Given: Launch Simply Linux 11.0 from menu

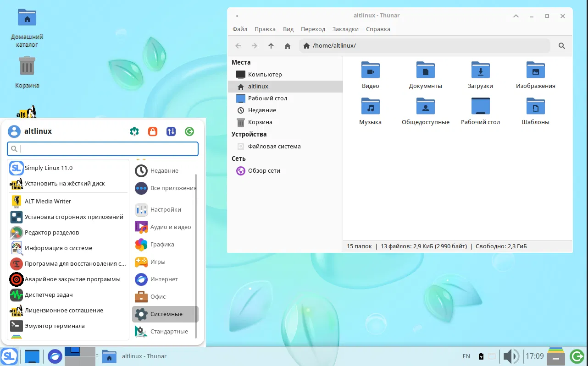Looking at the screenshot, I should 68,168.
